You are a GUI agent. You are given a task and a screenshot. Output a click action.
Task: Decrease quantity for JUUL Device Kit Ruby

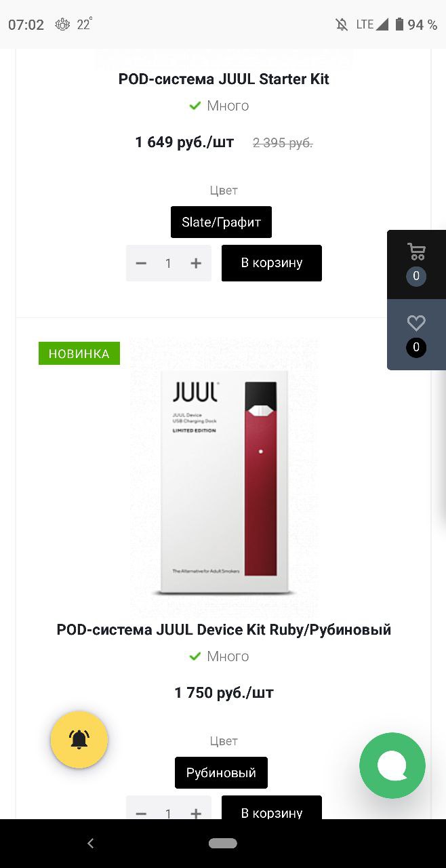tap(141, 812)
